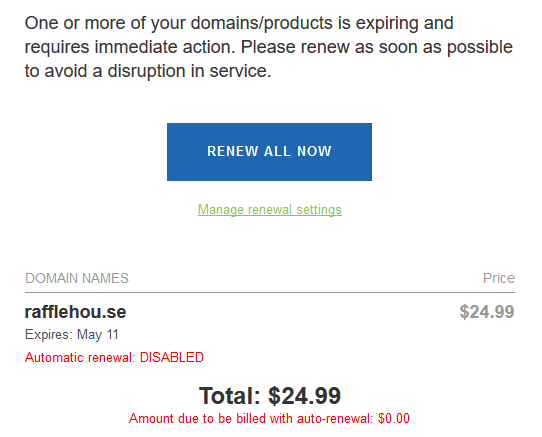
Task: Click the red DISABLED status word
Action: (171, 357)
